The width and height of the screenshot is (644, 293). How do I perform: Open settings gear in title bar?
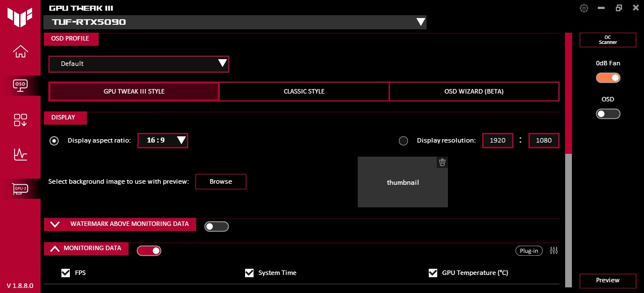584,8
